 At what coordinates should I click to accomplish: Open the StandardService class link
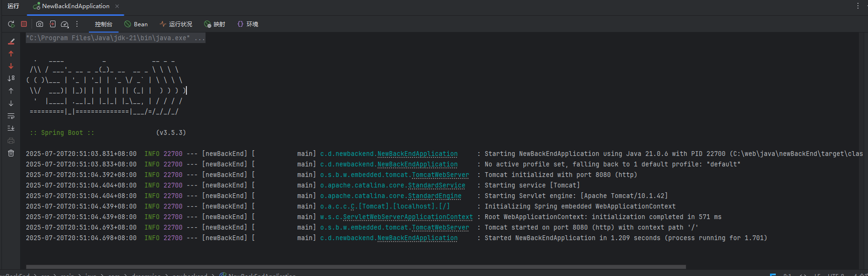[436, 185]
